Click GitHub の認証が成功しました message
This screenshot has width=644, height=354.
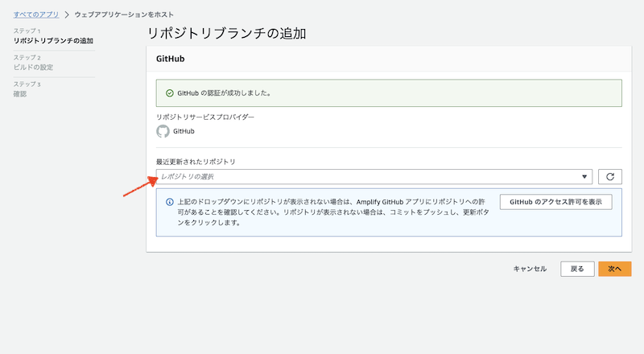[x=225, y=93]
